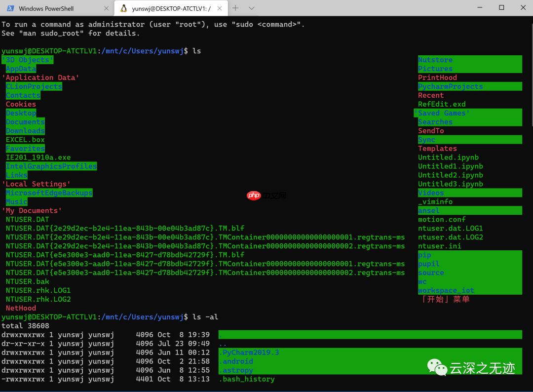Expand the profile dropdown chevron beside the plus
The width and height of the screenshot is (533, 392).
pos(252,8)
